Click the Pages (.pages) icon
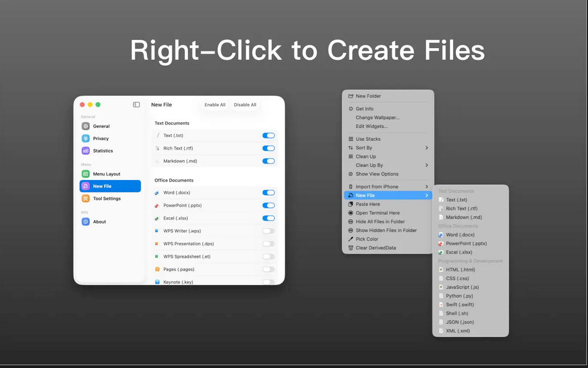Image resolution: width=588 pixels, height=368 pixels. coord(157,270)
